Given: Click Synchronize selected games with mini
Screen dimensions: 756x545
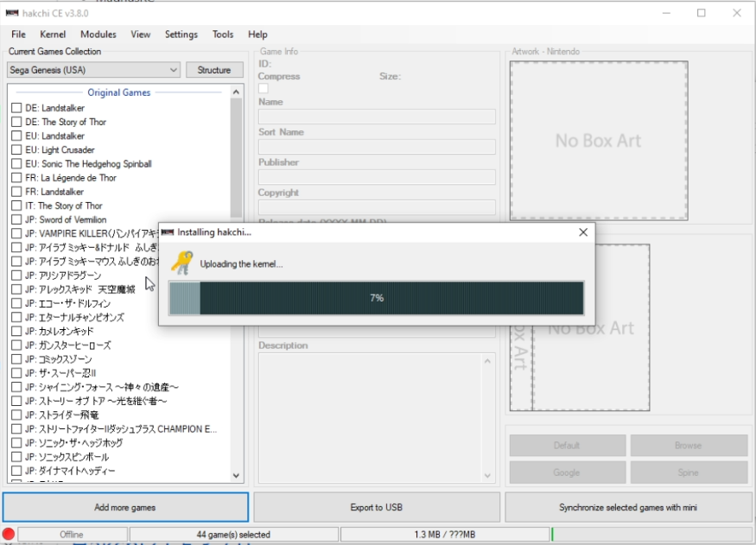Looking at the screenshot, I should (628, 507).
